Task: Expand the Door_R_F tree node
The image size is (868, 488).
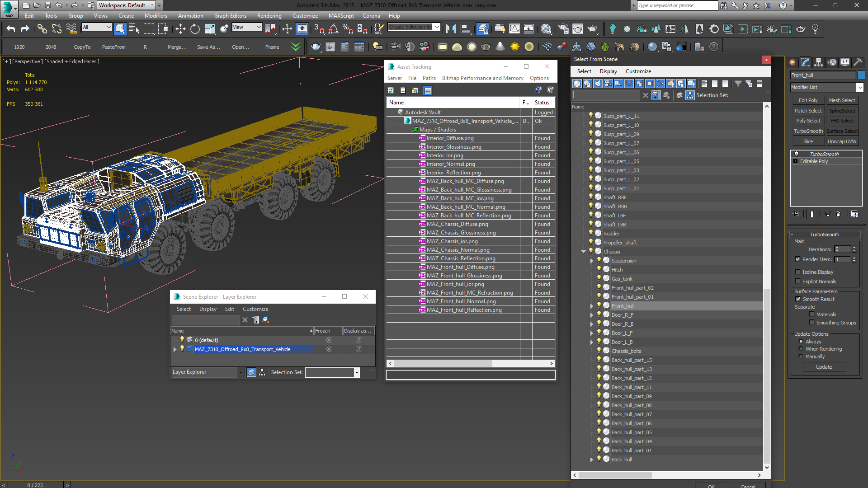Action: 591,315
